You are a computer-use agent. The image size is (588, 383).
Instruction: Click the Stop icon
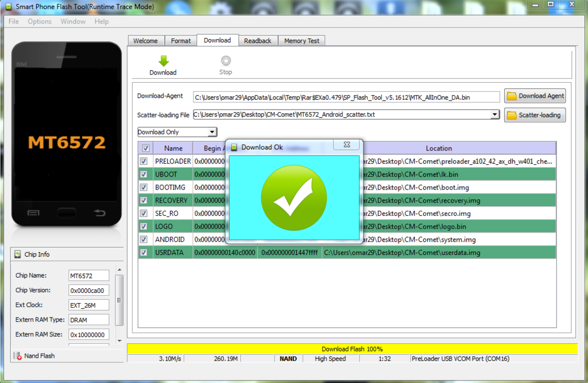(226, 60)
